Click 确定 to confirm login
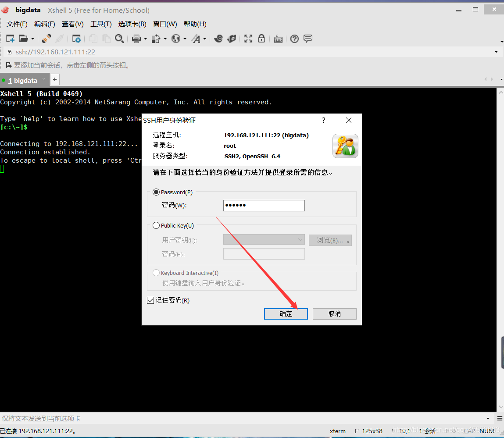Image resolution: width=504 pixels, height=438 pixels. 286,313
